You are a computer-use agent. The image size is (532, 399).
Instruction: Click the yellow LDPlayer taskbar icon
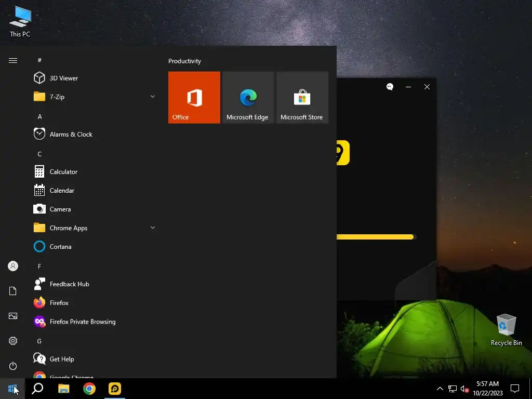point(115,389)
